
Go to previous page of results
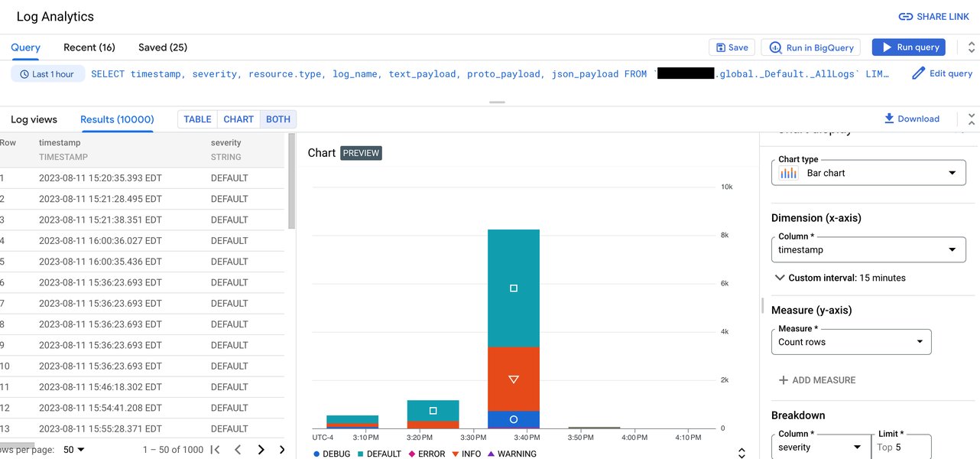pos(238,450)
